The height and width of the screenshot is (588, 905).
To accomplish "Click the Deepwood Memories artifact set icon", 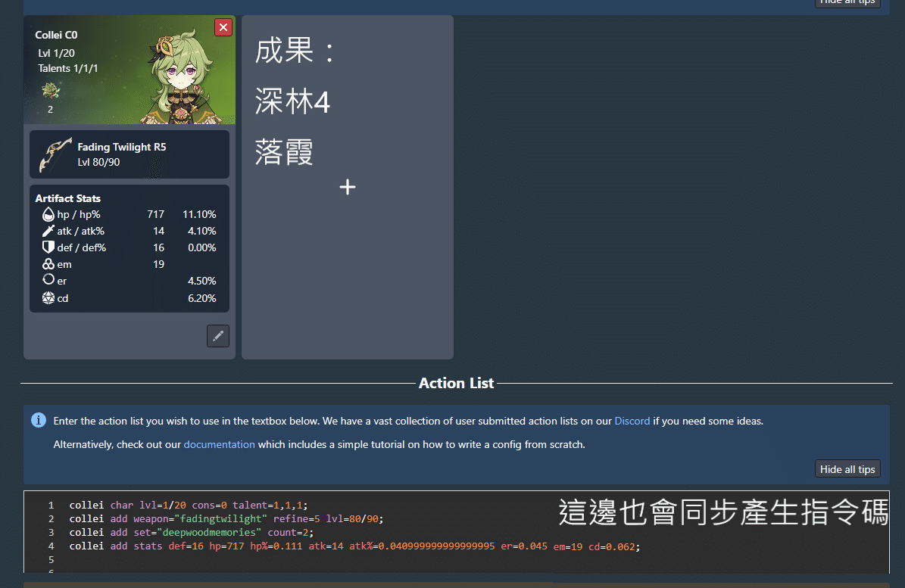I will coord(50,92).
